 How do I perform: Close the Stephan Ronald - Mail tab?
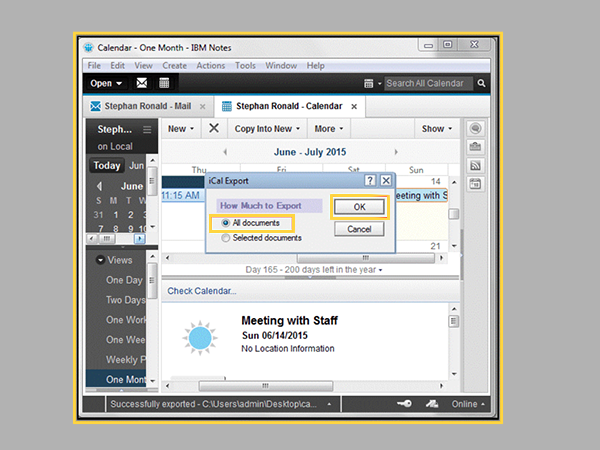[202, 107]
